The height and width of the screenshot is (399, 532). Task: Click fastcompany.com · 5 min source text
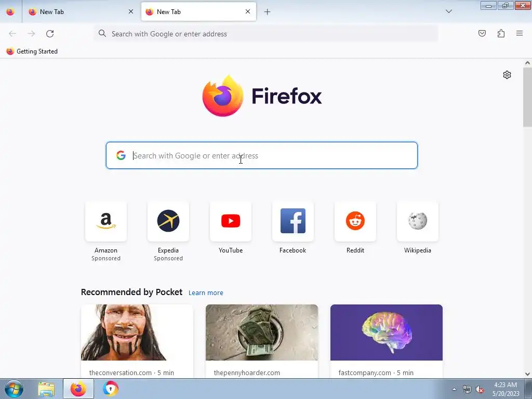tap(376, 373)
